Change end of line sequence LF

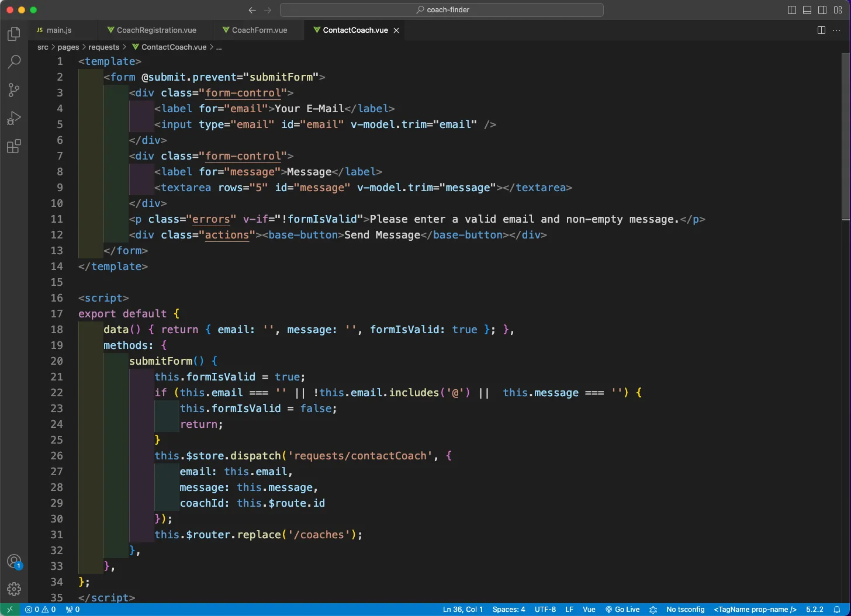tap(569, 610)
